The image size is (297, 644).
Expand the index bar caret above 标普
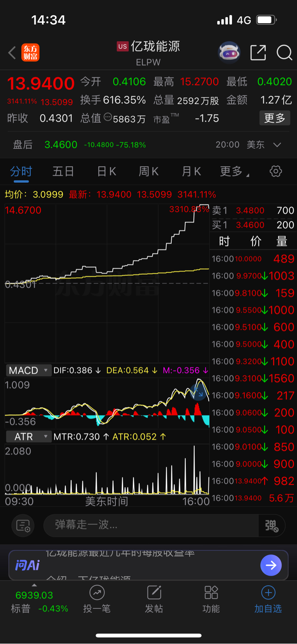coord(34,585)
